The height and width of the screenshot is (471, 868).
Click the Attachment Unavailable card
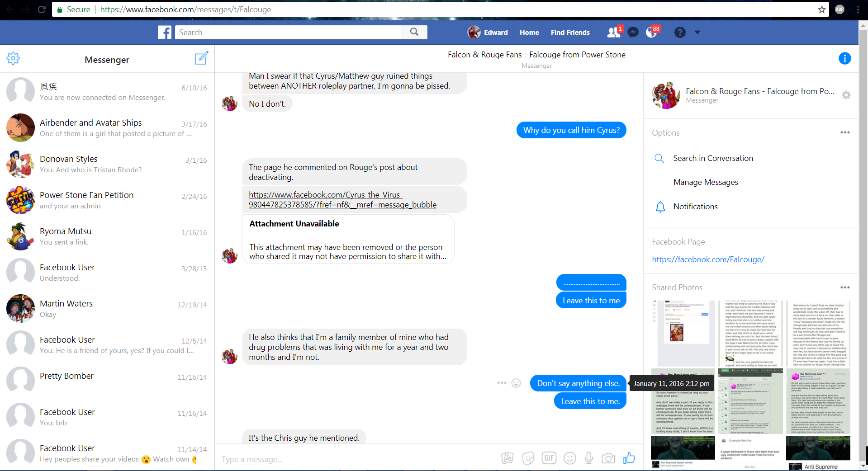348,239
